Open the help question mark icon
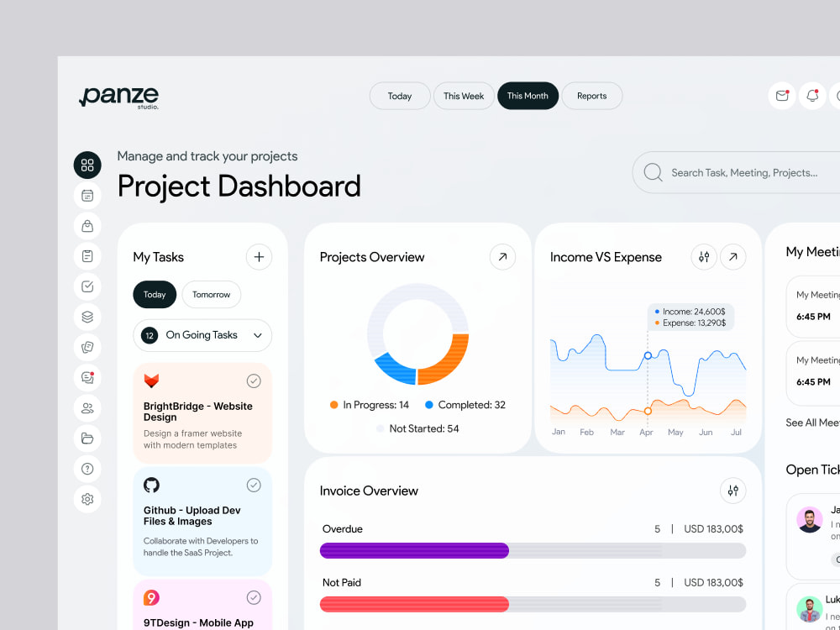The height and width of the screenshot is (630, 840). tap(87, 469)
